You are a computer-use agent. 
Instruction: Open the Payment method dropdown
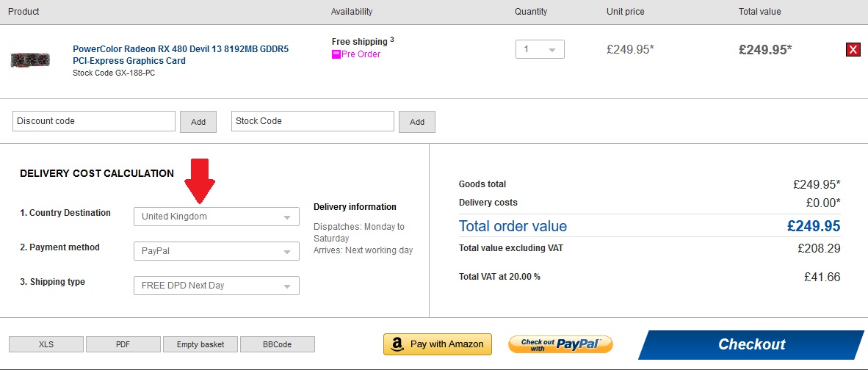pos(216,251)
